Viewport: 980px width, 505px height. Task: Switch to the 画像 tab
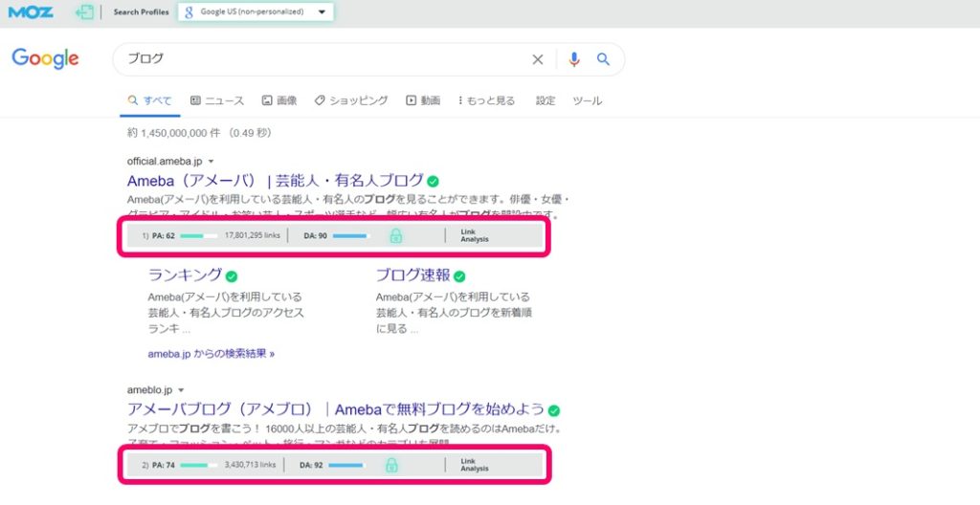279,100
